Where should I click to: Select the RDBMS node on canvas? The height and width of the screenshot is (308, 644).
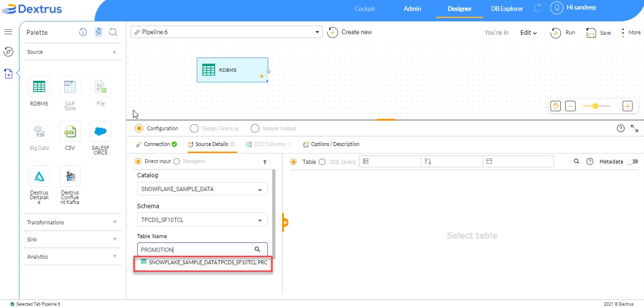233,70
